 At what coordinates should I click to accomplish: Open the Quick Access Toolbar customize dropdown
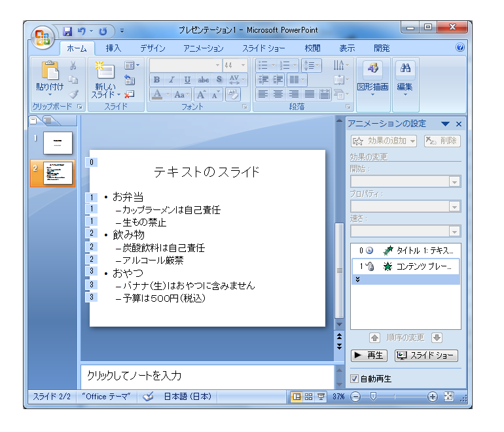pyautogui.click(x=122, y=31)
